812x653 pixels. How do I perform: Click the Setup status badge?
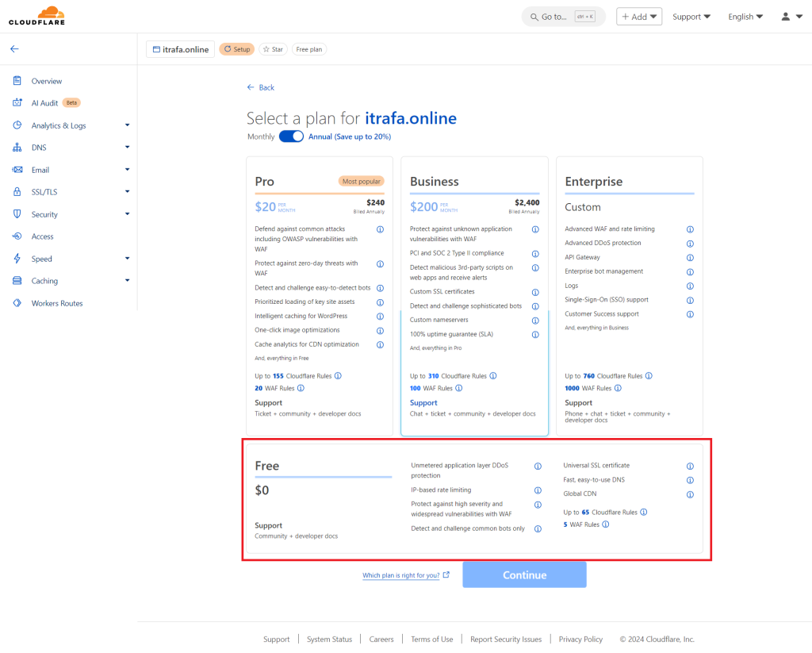coord(236,49)
